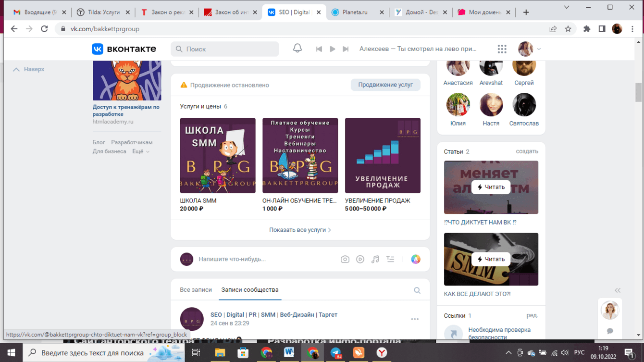Screen dimensions: 644x362
Task: Open the notifications bell icon
Action: coord(297,48)
